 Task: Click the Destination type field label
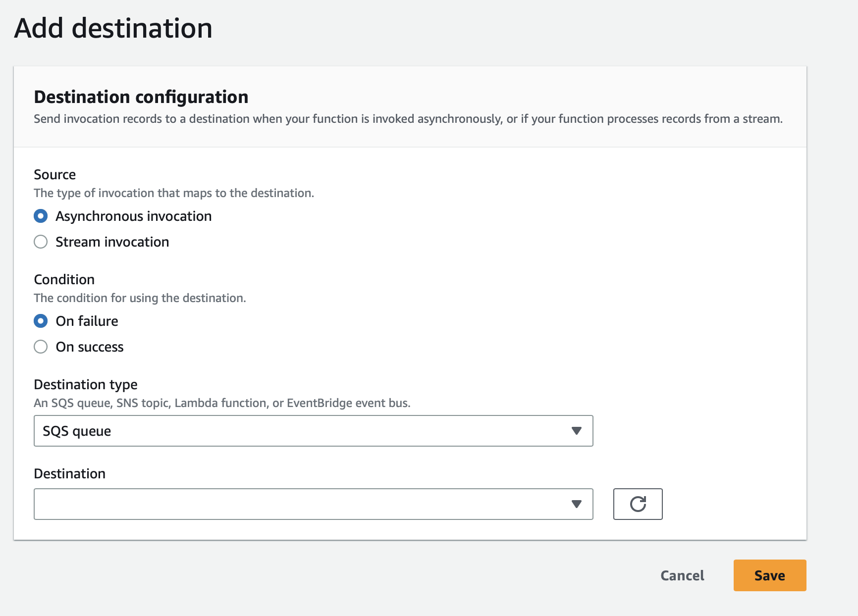click(x=85, y=385)
